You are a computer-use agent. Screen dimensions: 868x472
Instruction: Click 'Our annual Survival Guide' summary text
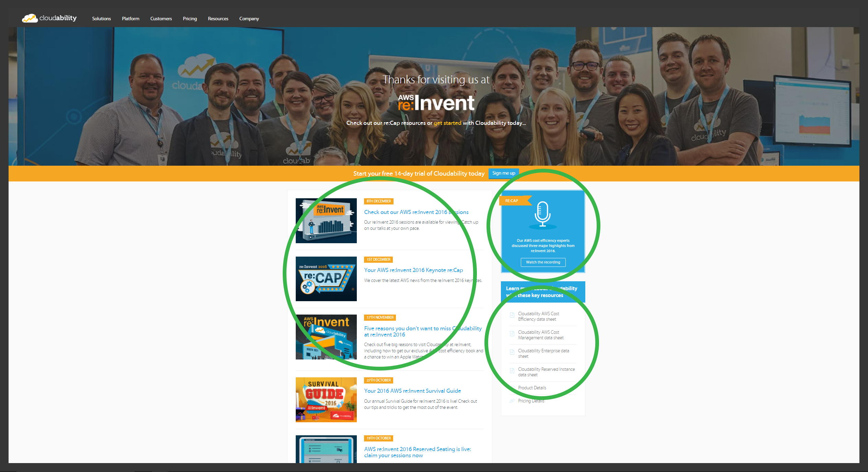point(421,404)
